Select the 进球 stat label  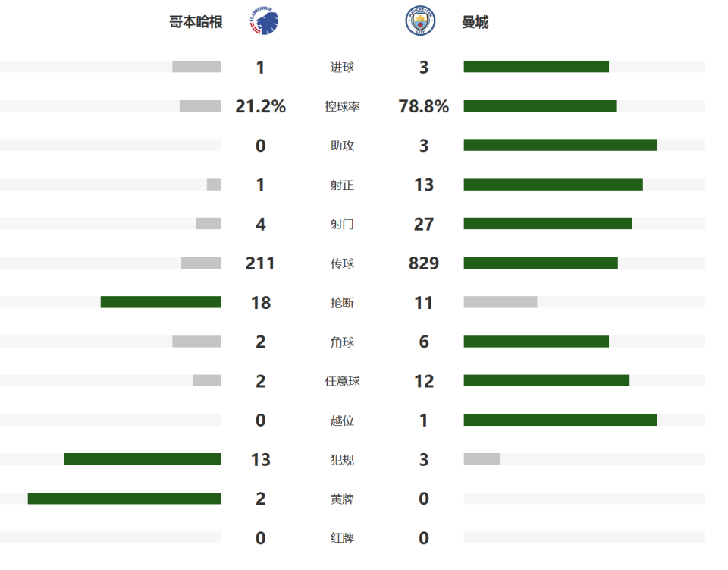coord(342,68)
